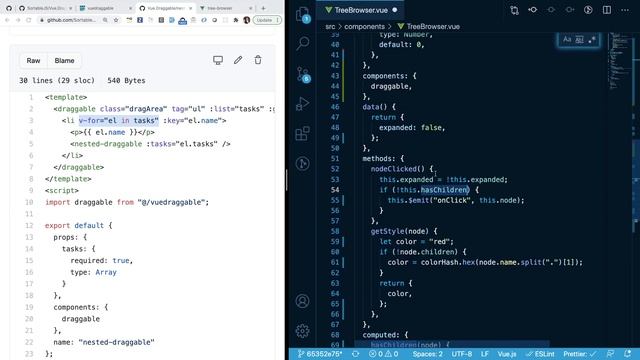
Task: Select the first pinned GitHub browser tab
Action: click(x=9, y=8)
